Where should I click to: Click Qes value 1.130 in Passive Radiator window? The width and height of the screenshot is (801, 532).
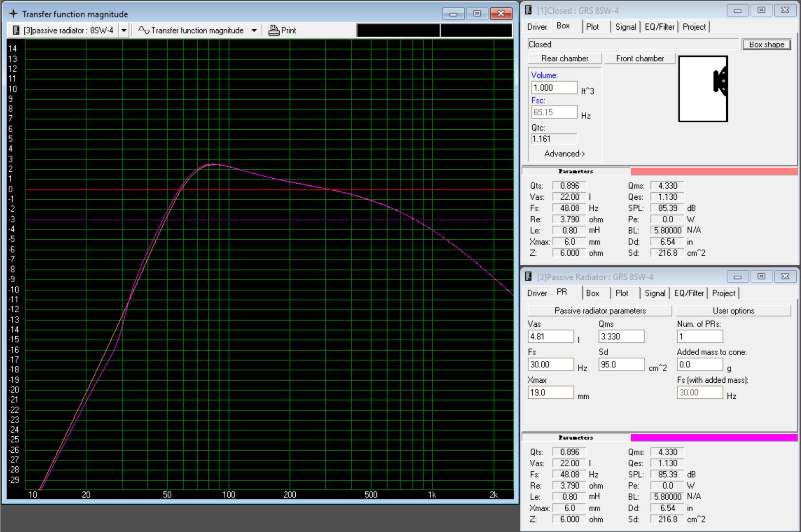pos(667,463)
